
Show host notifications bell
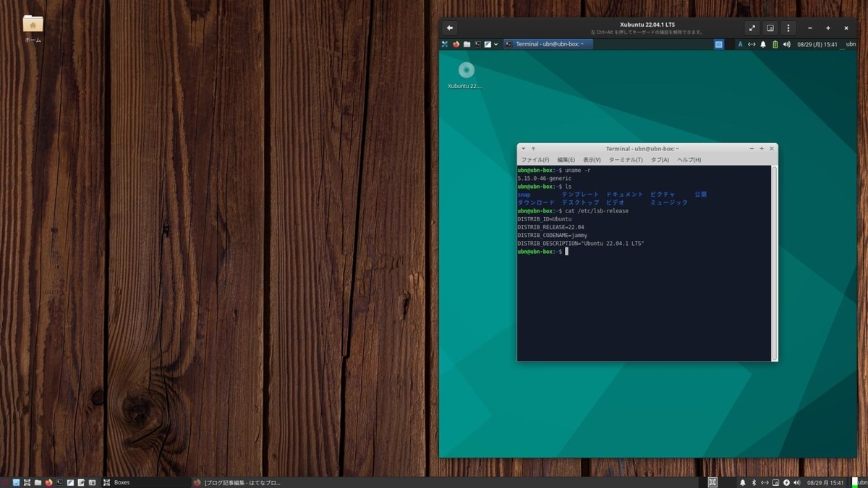click(x=742, y=482)
